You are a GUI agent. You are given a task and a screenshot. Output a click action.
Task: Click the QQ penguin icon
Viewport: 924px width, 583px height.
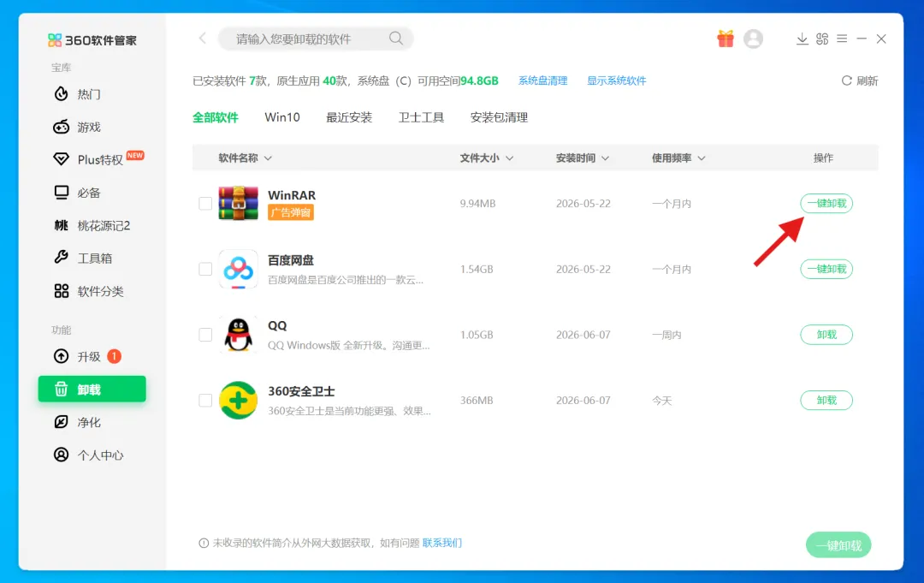pos(238,334)
